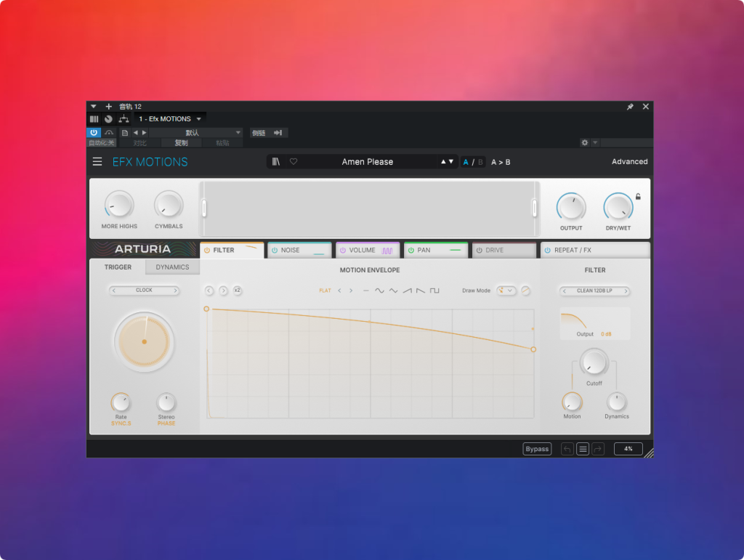Open the preset library browser icon
The width and height of the screenshot is (744, 560).
click(275, 162)
